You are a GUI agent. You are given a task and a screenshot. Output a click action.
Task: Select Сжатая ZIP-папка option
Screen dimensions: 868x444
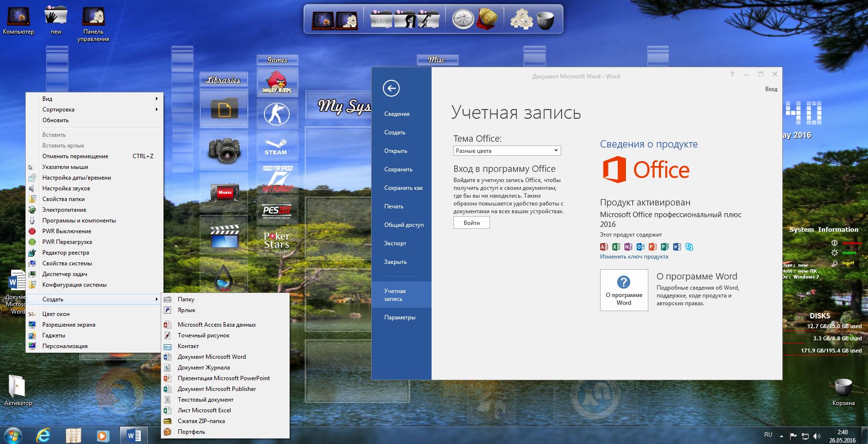pos(226,421)
